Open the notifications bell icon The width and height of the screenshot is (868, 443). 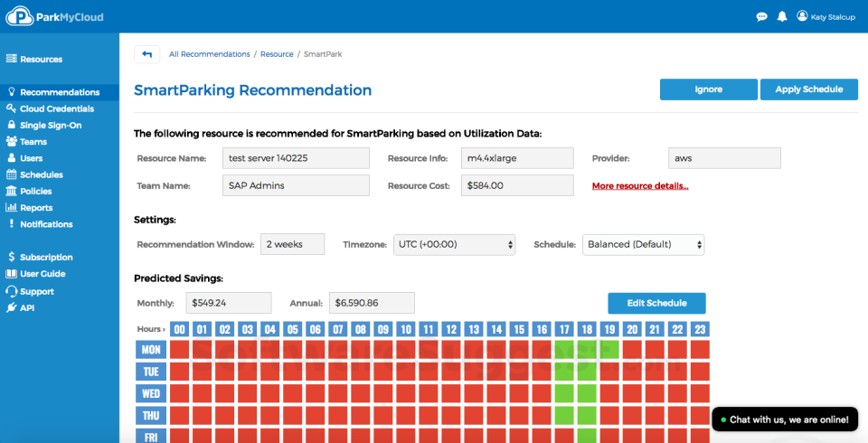(x=781, y=16)
